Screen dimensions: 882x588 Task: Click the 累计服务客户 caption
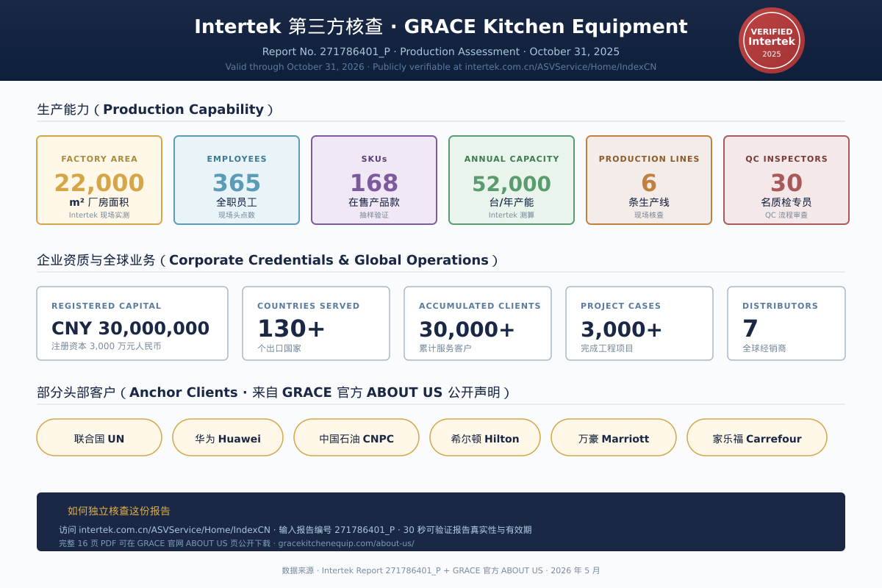click(445, 348)
